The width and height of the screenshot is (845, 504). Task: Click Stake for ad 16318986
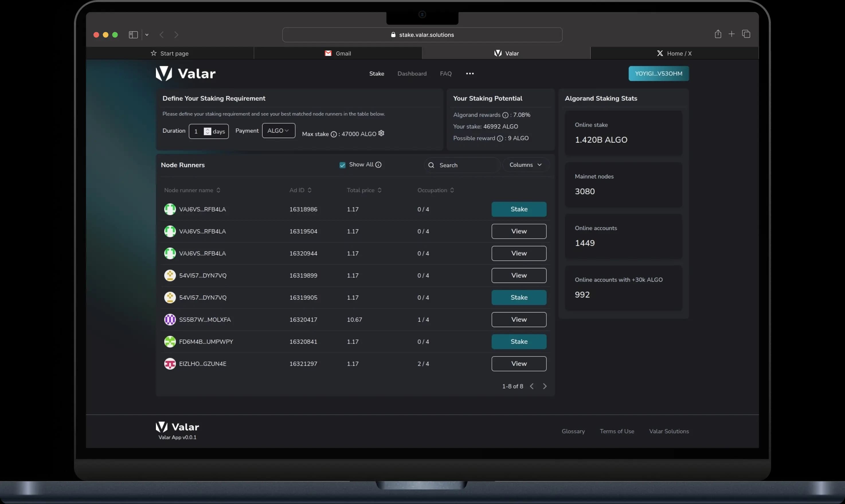pos(519,209)
